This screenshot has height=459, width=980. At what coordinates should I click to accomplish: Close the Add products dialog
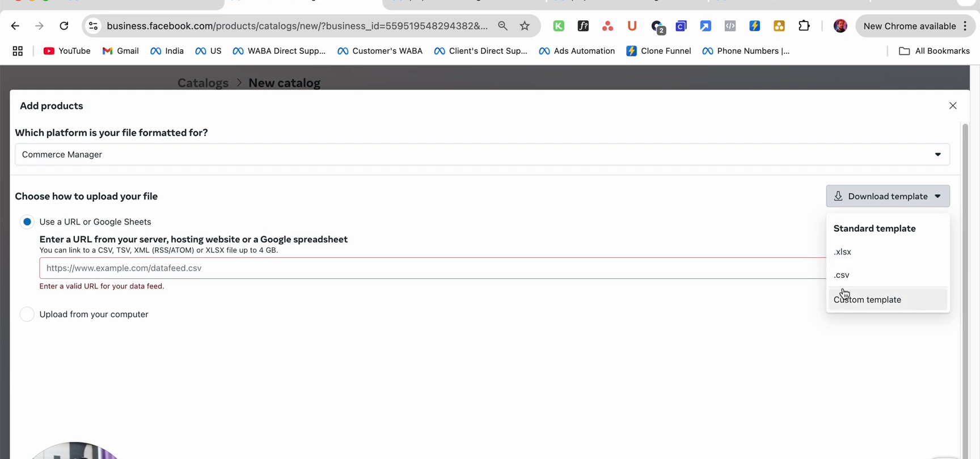tap(953, 106)
